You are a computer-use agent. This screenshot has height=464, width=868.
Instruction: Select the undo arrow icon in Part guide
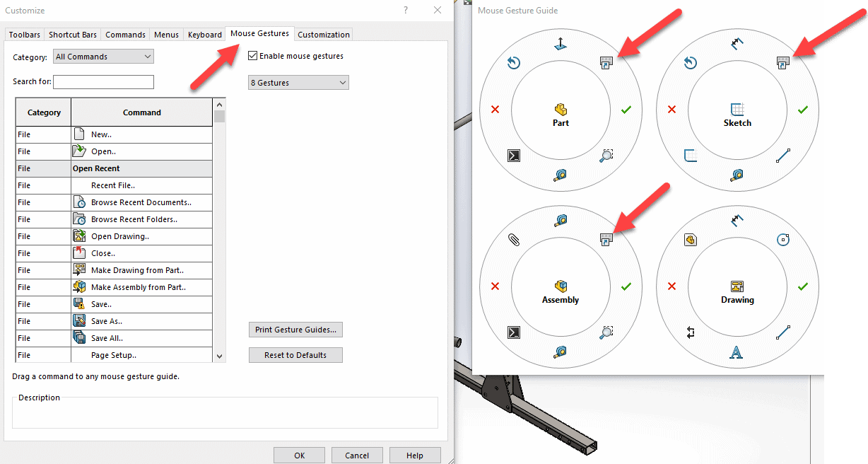514,63
